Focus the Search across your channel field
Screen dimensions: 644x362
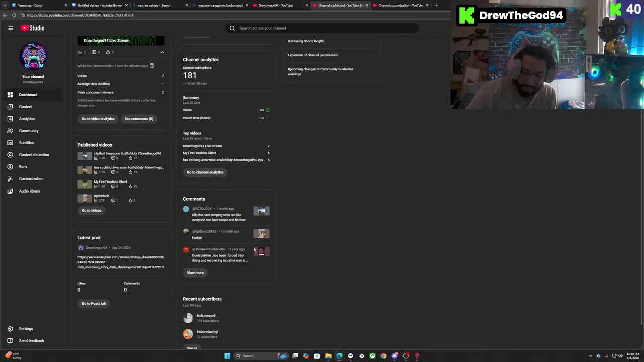322,28
